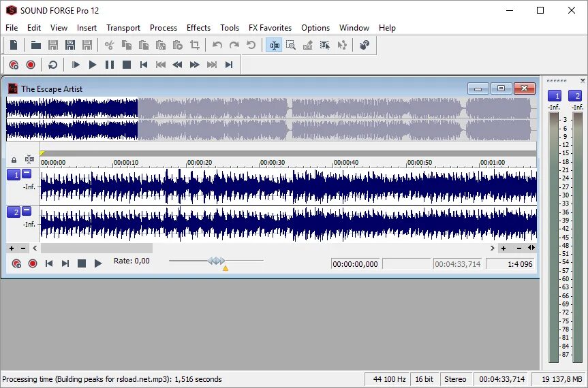This screenshot has height=388, width=588.
Task: Create a new file from the toolbar
Action: click(14, 45)
